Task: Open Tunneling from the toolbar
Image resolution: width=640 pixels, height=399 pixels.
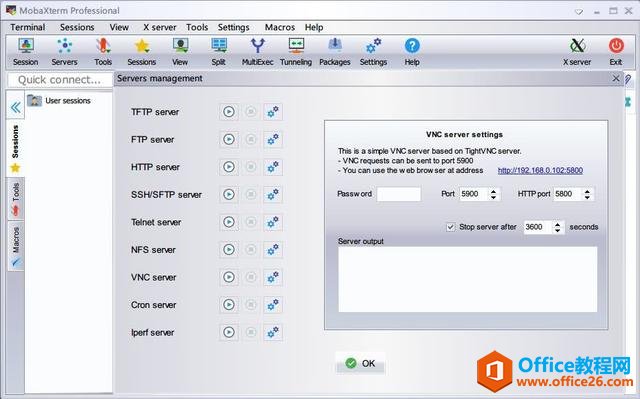Action: 296,52
